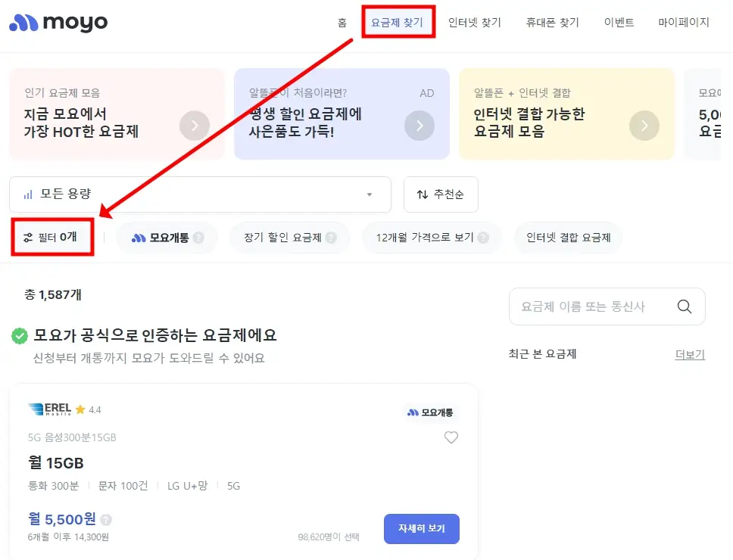Enable the 장기 할인 요금제 filter chip
The height and width of the screenshot is (560, 733).
pos(290,237)
